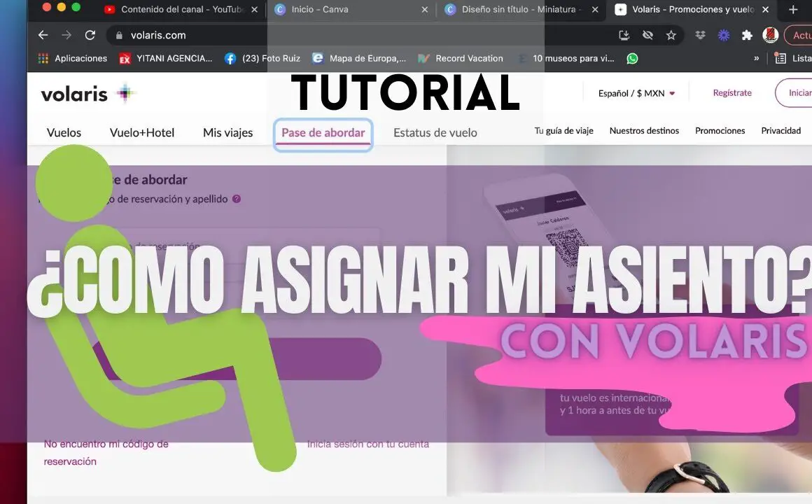Go to Mis viajes

tap(228, 132)
